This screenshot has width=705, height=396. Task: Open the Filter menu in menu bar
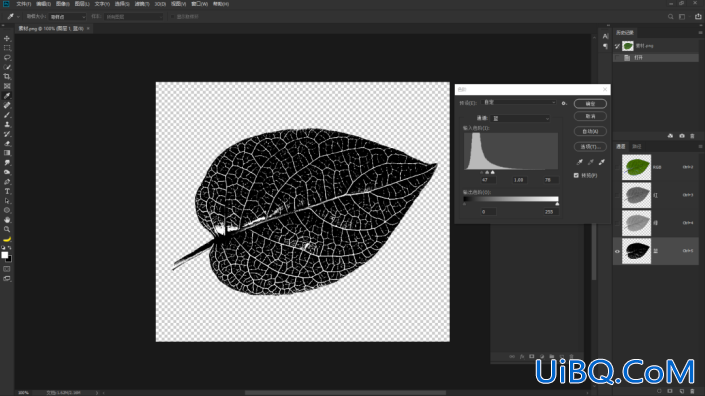pos(142,4)
